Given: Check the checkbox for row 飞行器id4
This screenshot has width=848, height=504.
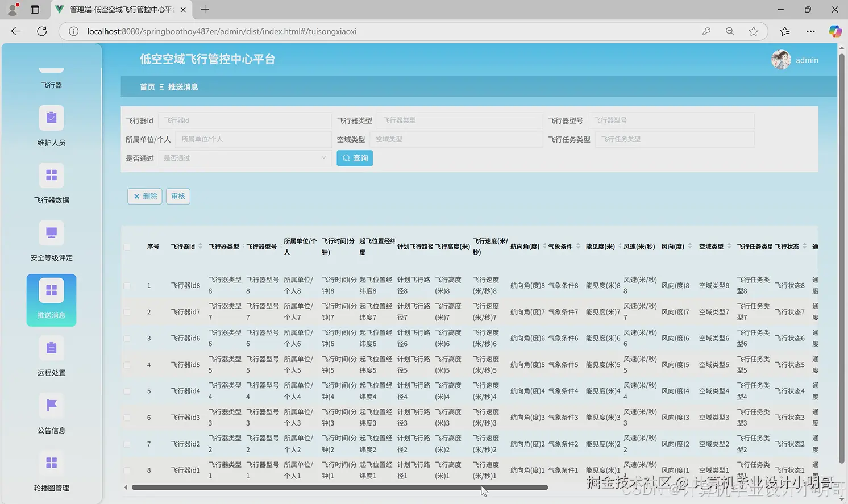Looking at the screenshot, I should click(127, 391).
